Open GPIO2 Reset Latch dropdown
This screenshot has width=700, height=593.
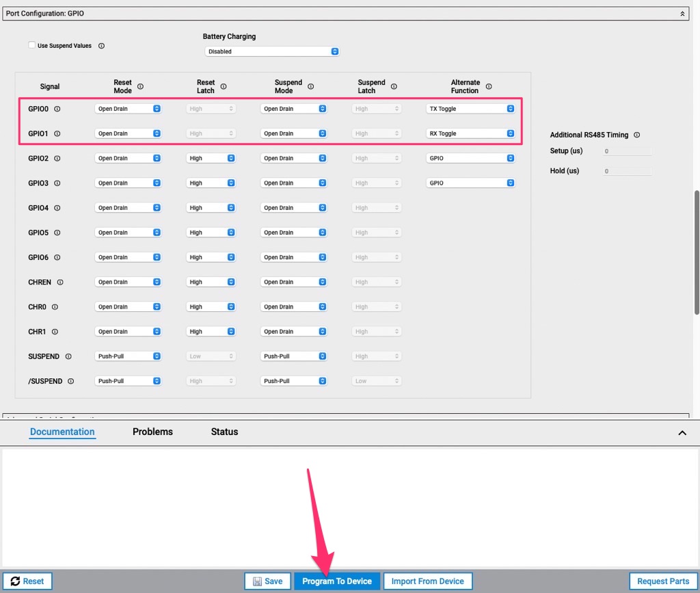click(211, 158)
